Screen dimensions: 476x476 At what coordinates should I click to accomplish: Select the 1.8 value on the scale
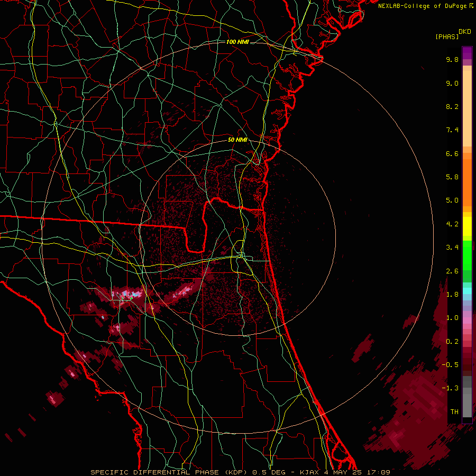(452, 295)
